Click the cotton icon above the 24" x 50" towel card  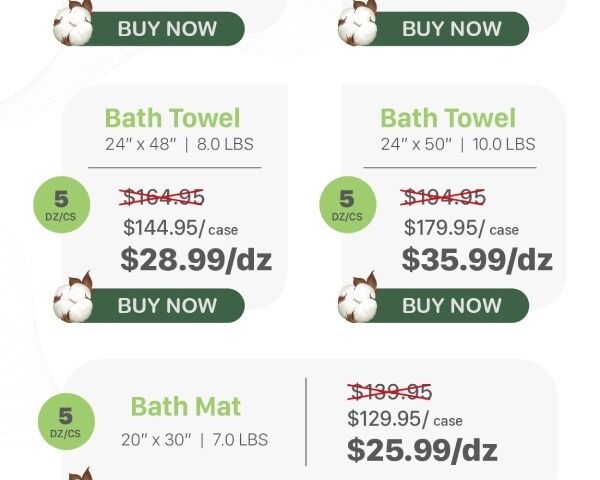pos(358,22)
